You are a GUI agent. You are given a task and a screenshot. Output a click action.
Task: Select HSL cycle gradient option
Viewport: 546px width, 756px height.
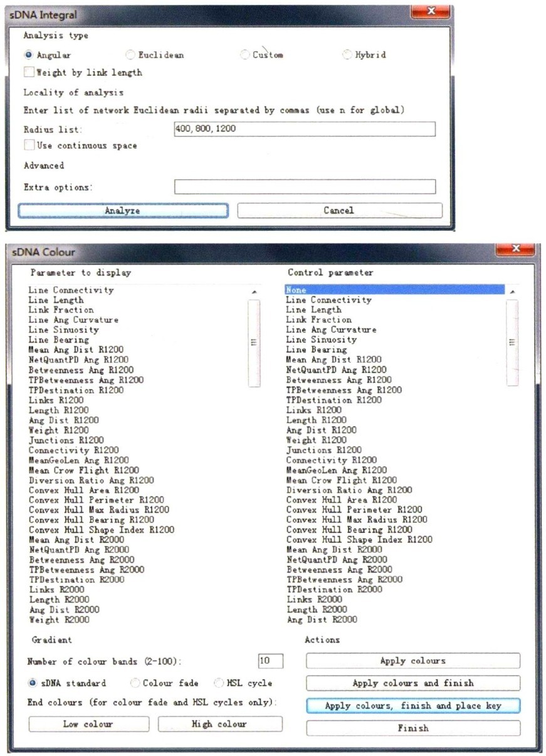coord(219,683)
